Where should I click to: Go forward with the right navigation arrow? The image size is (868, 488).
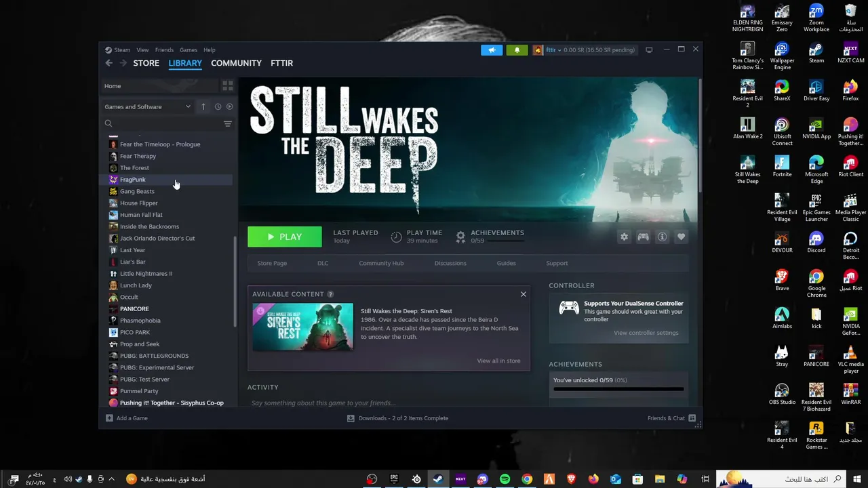tap(123, 63)
